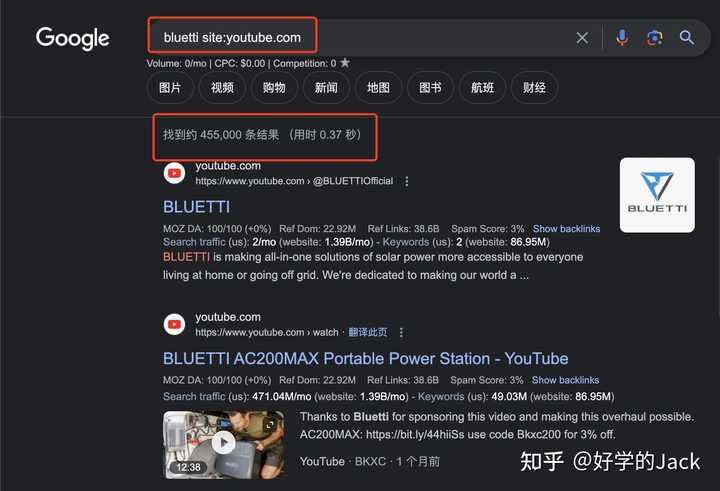Click the search box with bluetti query
720x491 pixels.
tap(427, 38)
